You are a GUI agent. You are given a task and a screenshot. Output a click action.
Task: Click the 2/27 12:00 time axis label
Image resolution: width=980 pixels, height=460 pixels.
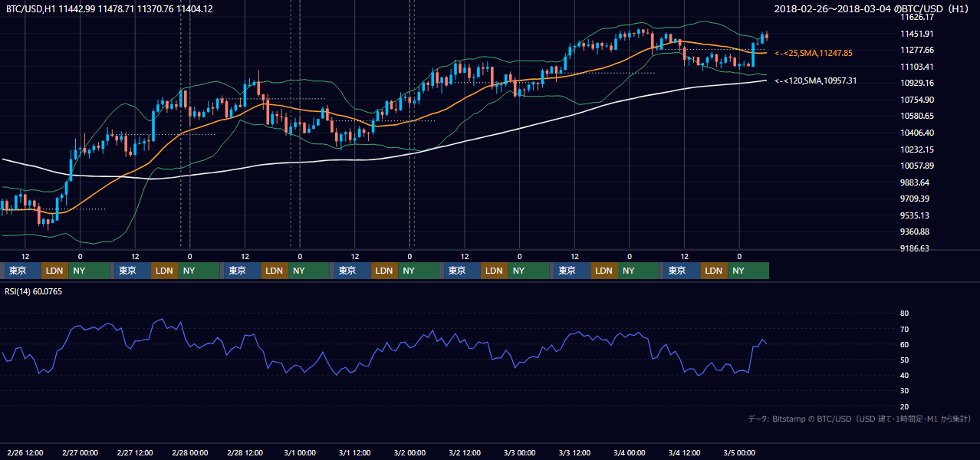[135, 452]
